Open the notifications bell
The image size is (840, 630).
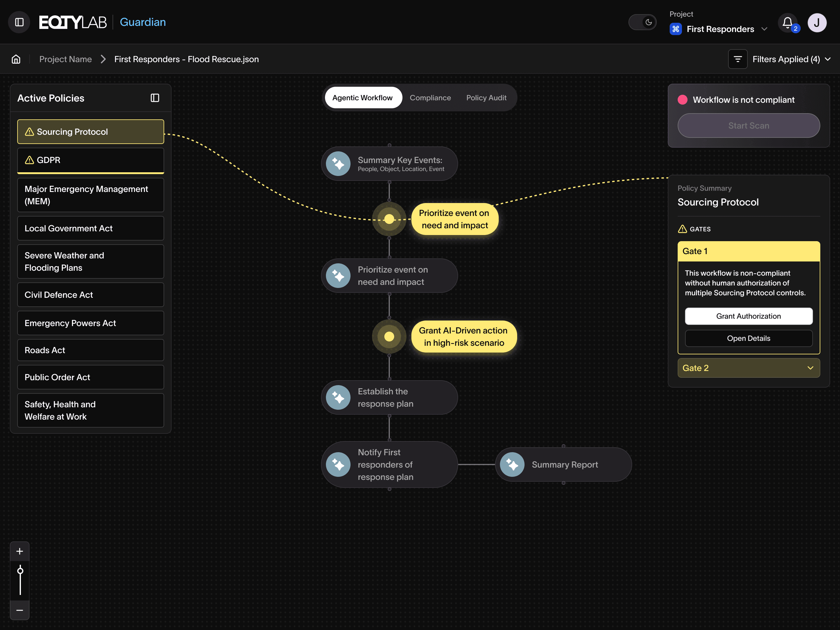click(x=787, y=23)
